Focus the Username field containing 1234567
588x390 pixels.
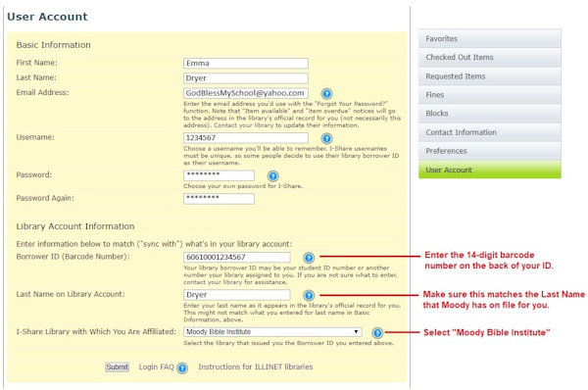coord(246,137)
